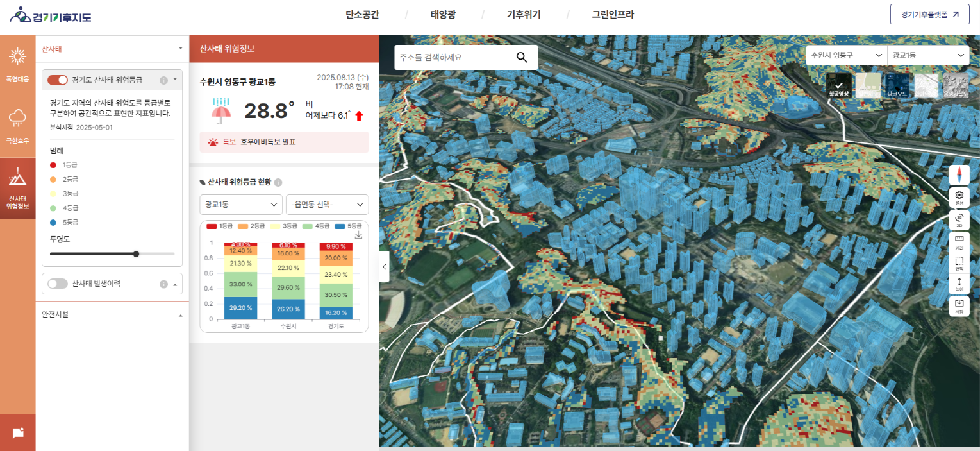Click the address search magnifier icon
This screenshot has width=980, height=451.
click(522, 58)
